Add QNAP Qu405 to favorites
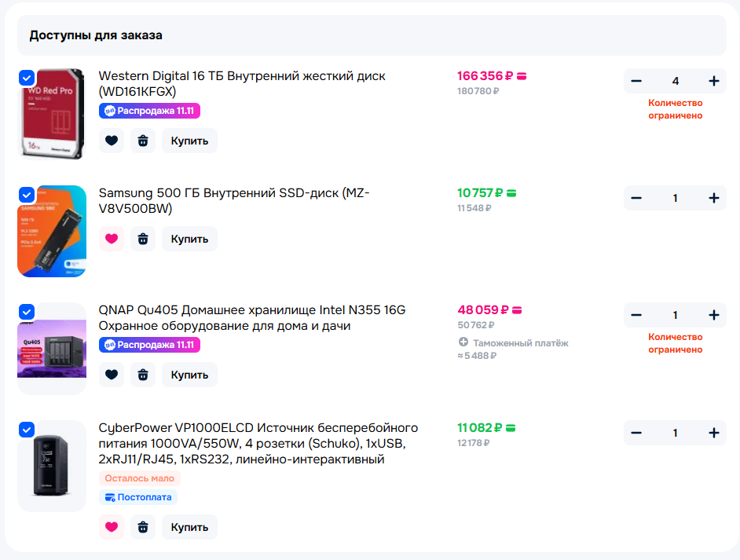 click(112, 375)
